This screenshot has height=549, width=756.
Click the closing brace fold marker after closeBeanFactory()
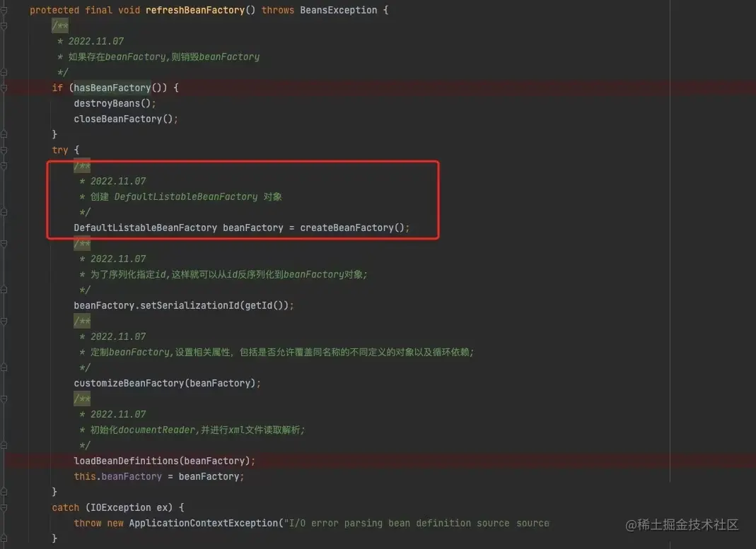(4, 134)
